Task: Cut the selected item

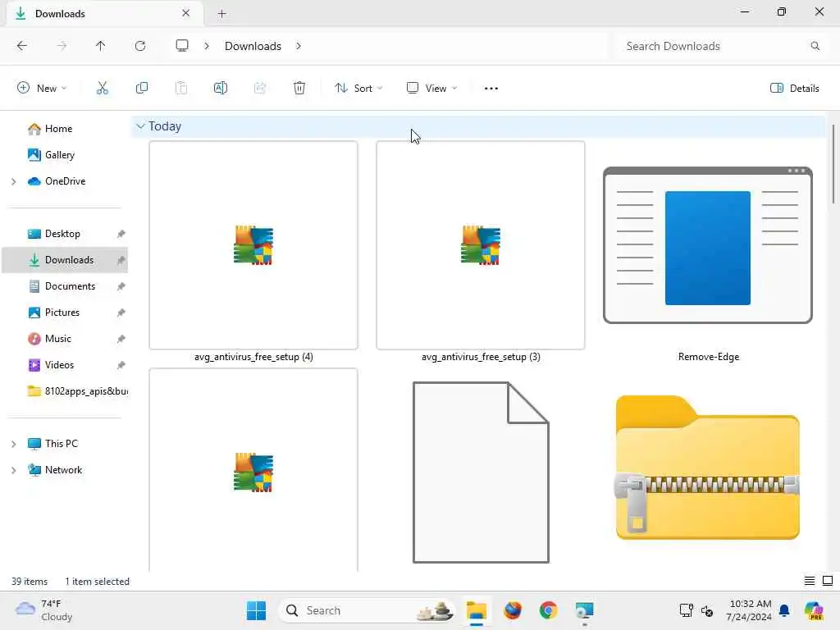Action: [102, 88]
